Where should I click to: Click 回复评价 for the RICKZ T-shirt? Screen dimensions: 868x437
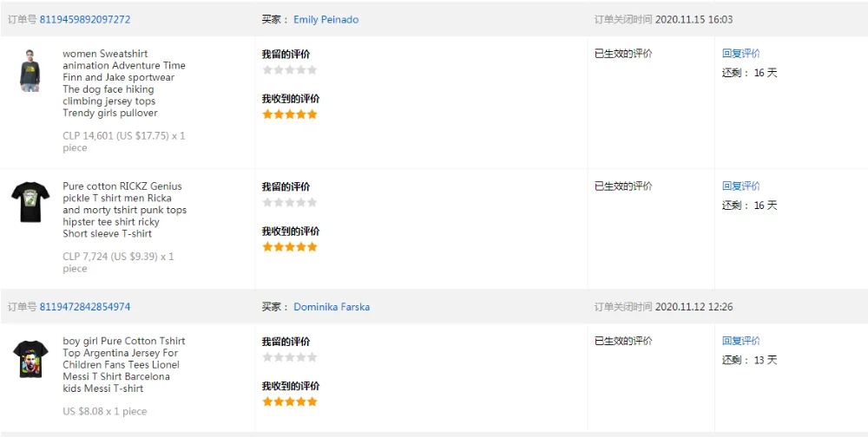(x=740, y=186)
